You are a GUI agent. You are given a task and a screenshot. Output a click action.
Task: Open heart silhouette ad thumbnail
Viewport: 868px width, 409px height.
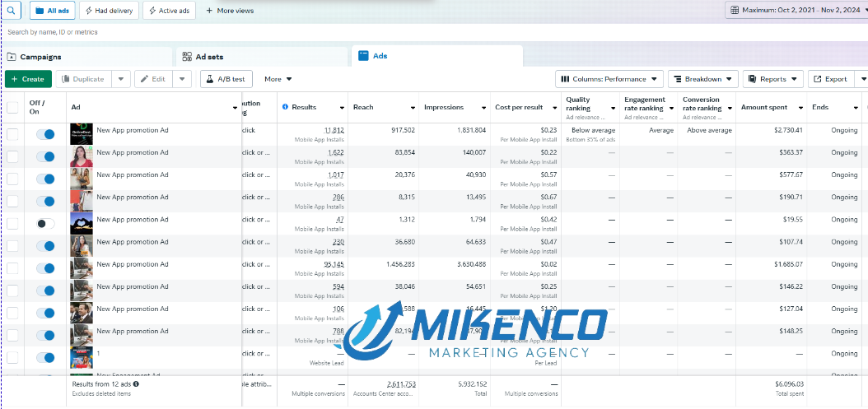[x=81, y=224]
